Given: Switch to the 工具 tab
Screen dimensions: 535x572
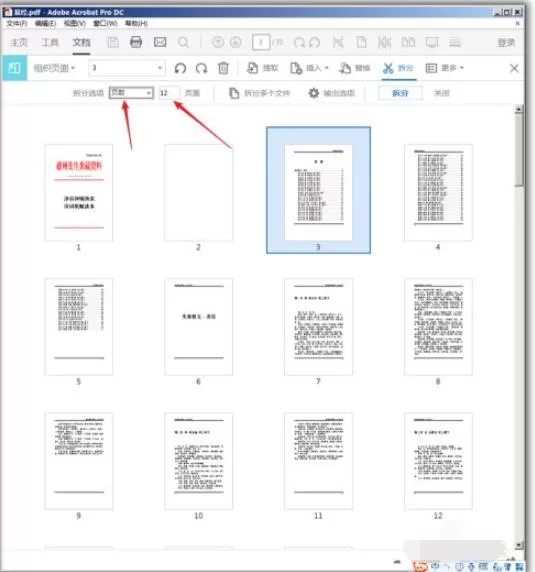Looking at the screenshot, I should [x=50, y=43].
